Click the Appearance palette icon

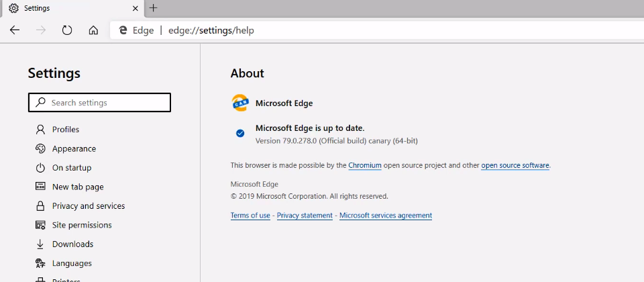coord(40,148)
